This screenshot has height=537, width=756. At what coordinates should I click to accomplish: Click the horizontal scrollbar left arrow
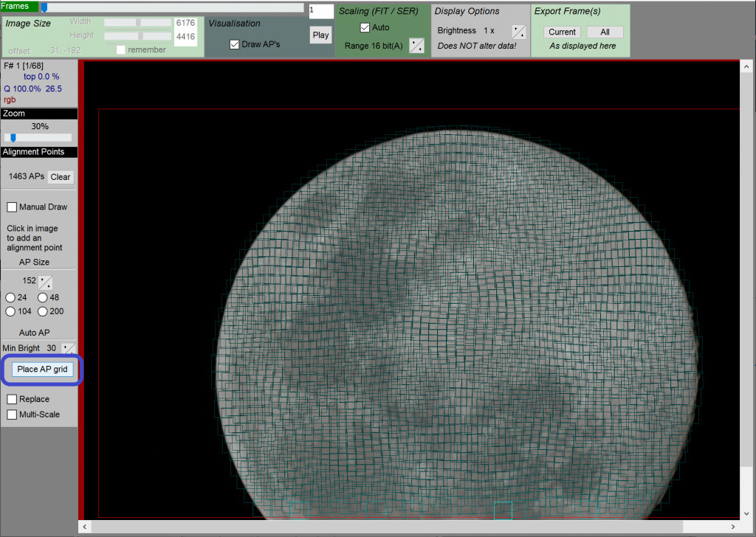click(x=85, y=527)
